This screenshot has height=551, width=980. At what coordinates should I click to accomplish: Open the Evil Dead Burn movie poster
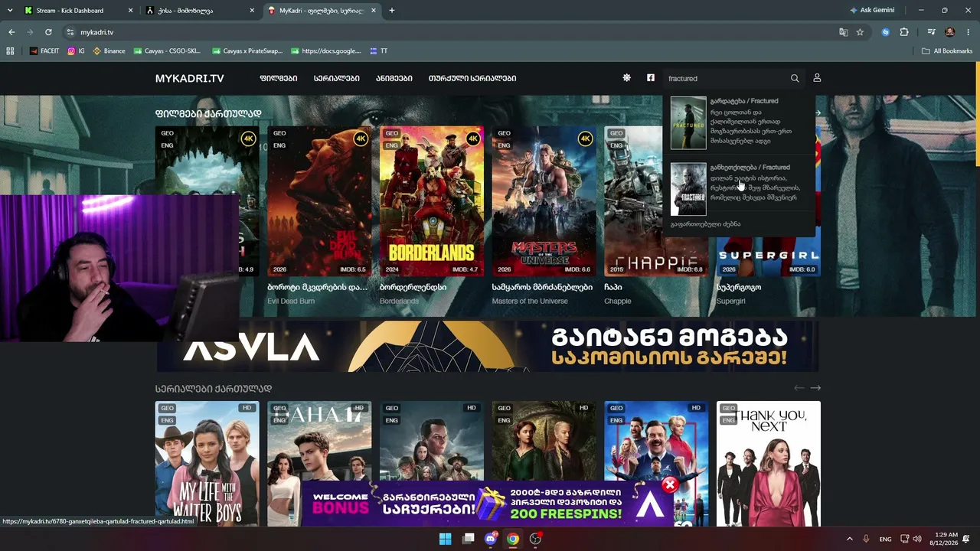tap(319, 201)
